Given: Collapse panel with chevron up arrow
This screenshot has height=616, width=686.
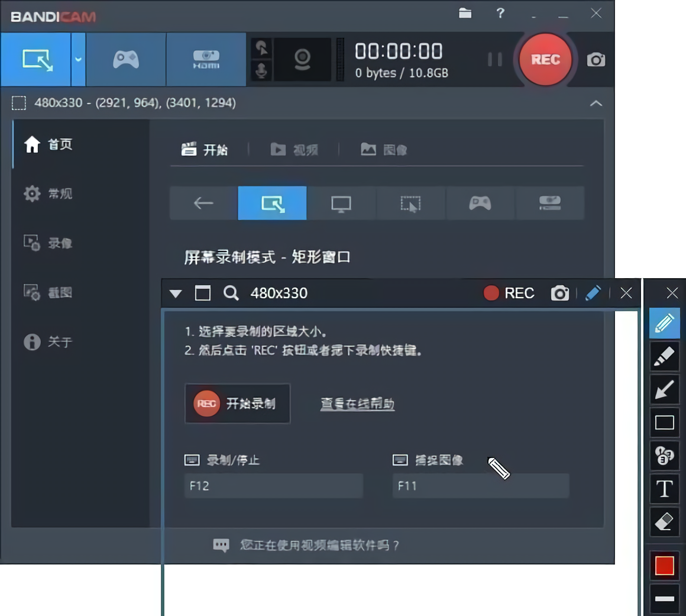Looking at the screenshot, I should (596, 104).
